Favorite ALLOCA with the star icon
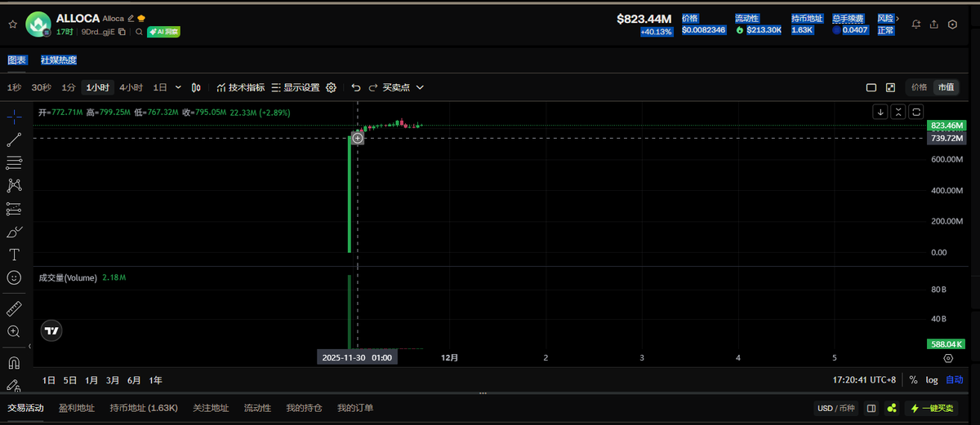 (12, 24)
